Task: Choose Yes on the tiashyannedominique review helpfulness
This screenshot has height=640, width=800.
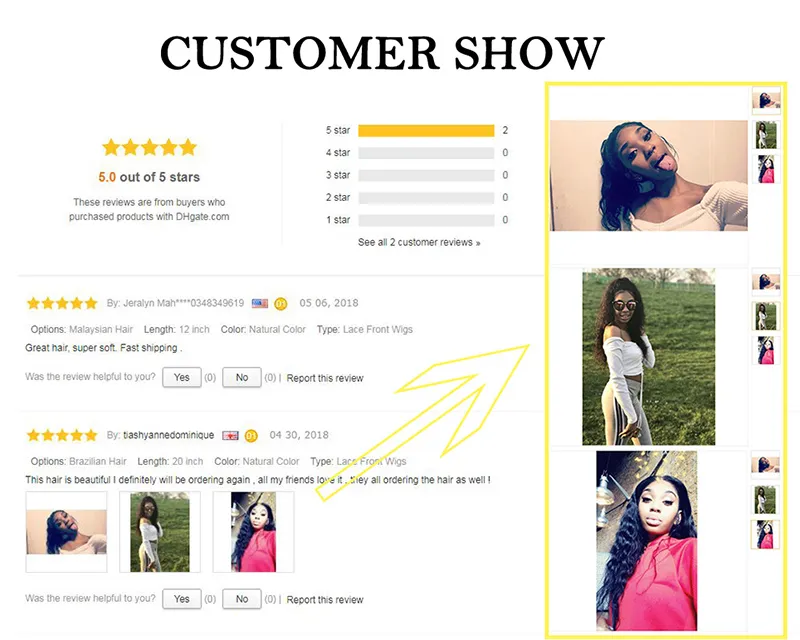Action: (x=182, y=599)
